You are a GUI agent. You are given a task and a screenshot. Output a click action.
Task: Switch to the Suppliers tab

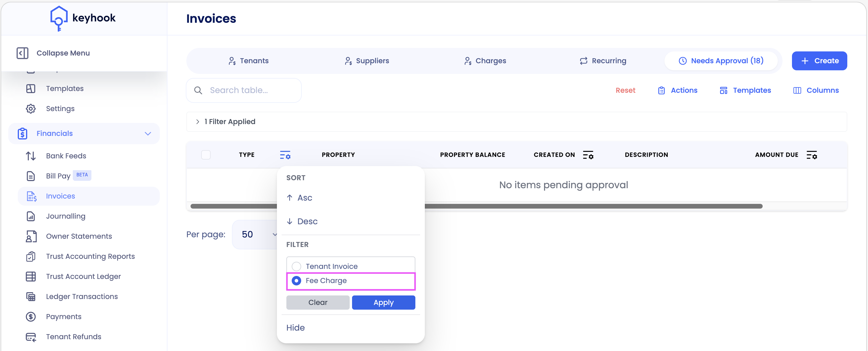tap(367, 61)
